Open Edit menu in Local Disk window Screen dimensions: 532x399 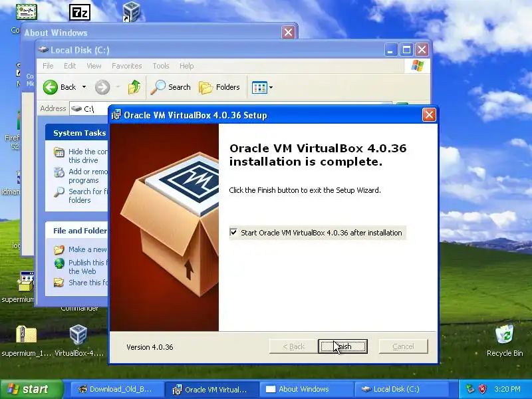(70, 66)
